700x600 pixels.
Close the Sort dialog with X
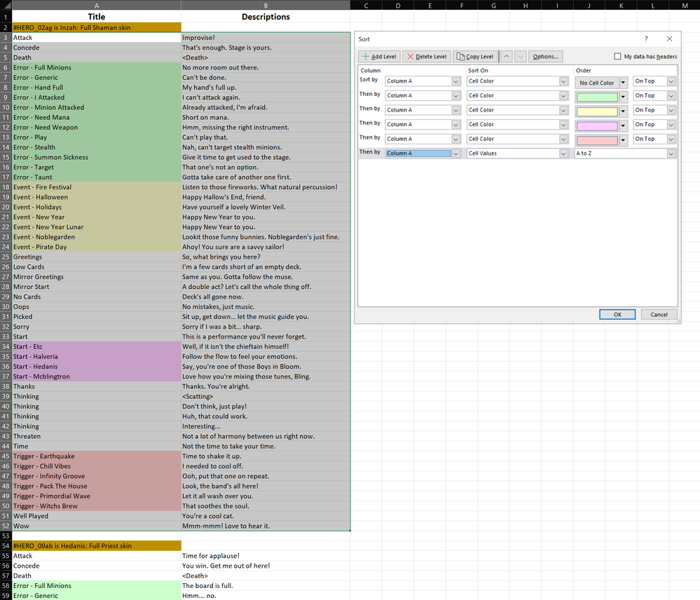[x=669, y=39]
